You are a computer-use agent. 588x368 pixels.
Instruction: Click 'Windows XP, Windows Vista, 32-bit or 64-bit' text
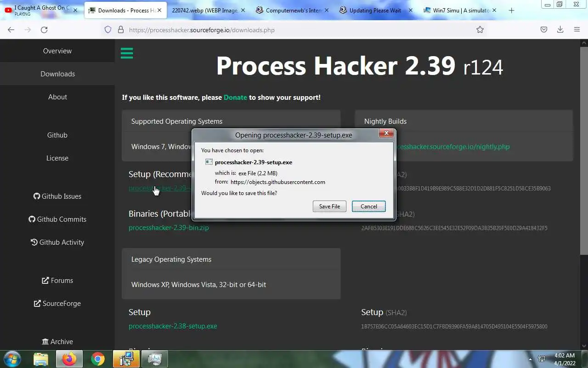[198, 285]
